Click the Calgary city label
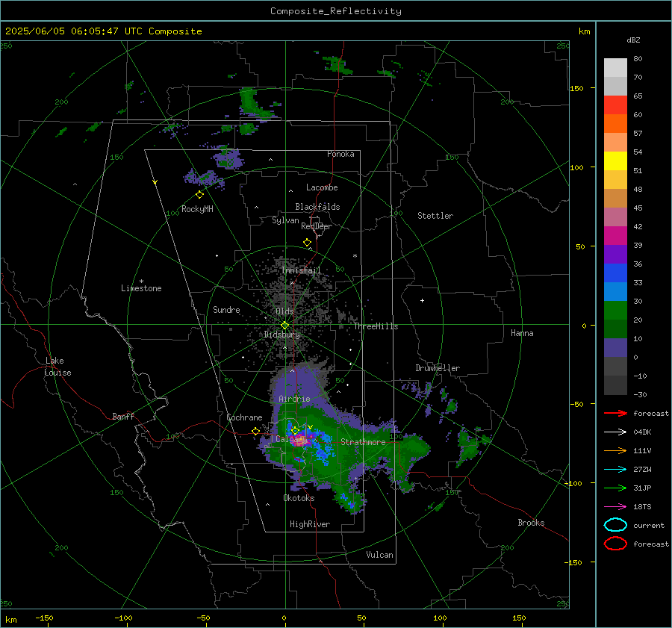Screen dimensions: 672x628 click(x=290, y=439)
